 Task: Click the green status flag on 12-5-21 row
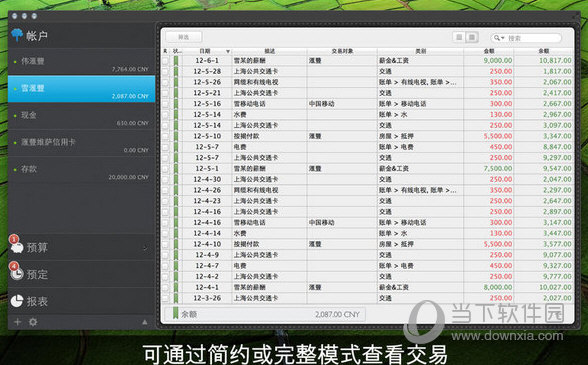click(x=176, y=93)
